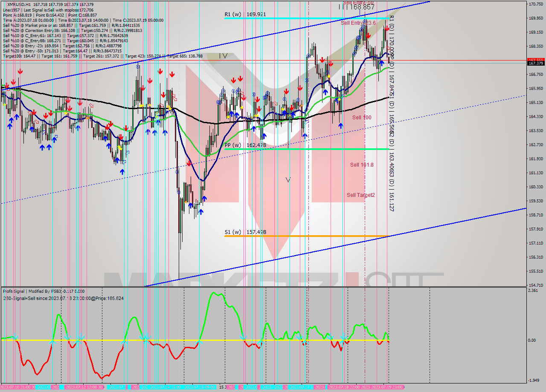This screenshot has height=392, width=546.
Task: Select the V wave label below the pivot line
Action: (288, 180)
